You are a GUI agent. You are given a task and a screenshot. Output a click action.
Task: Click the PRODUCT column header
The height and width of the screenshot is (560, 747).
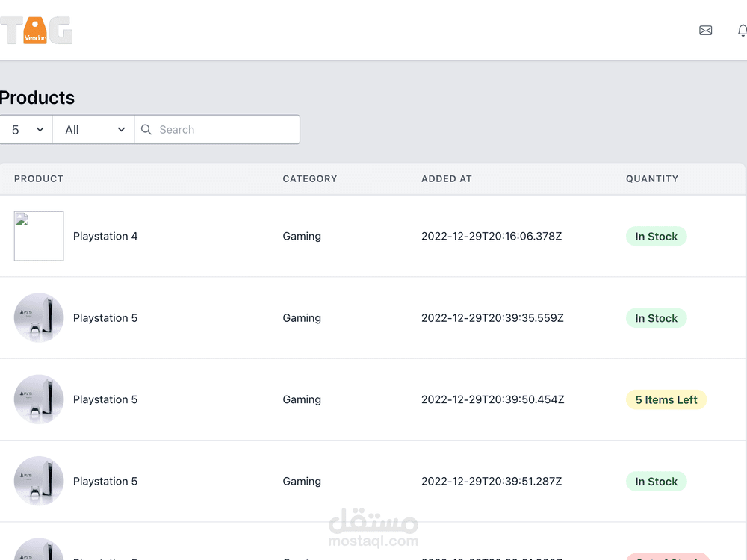39,179
